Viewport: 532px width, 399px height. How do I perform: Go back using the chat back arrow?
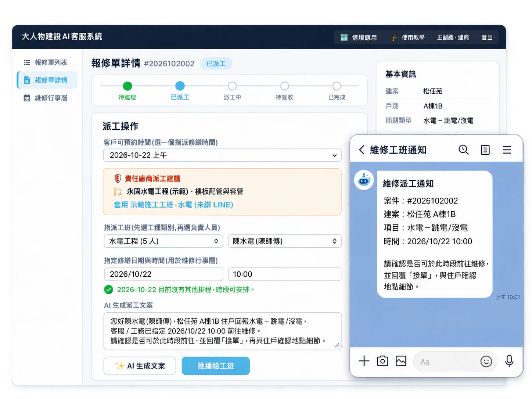pos(362,150)
